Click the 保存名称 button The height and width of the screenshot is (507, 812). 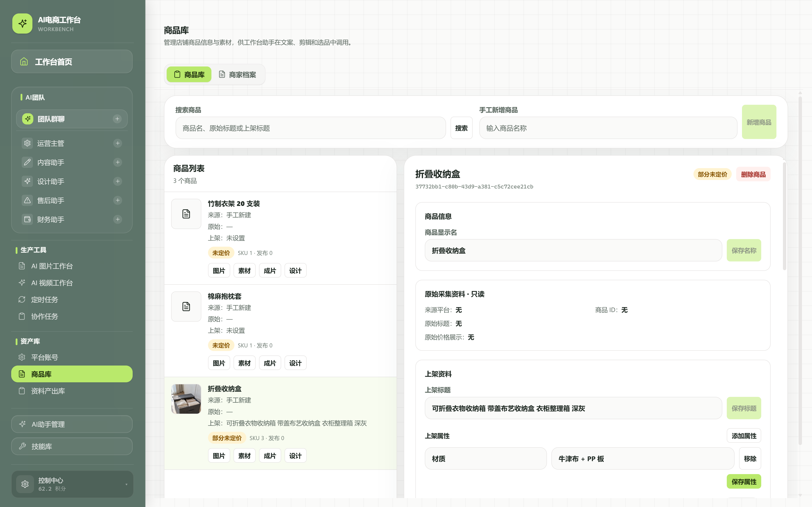point(744,250)
